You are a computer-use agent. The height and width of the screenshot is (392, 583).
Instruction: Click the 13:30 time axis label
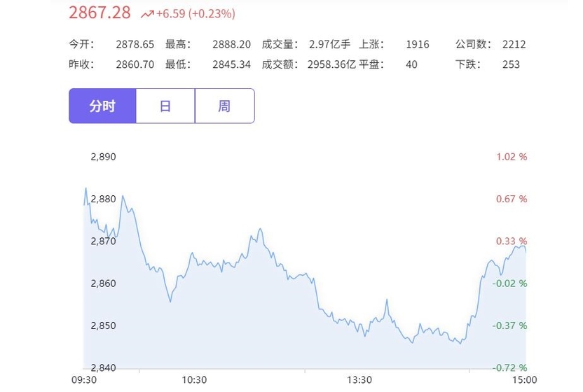(359, 379)
